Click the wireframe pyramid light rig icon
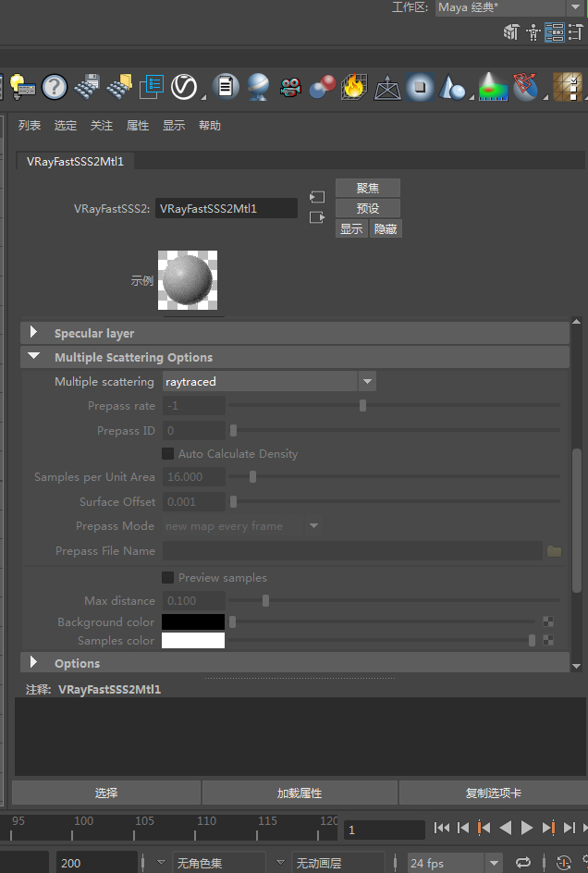Screen dimensions: 588x873 pos(387,87)
